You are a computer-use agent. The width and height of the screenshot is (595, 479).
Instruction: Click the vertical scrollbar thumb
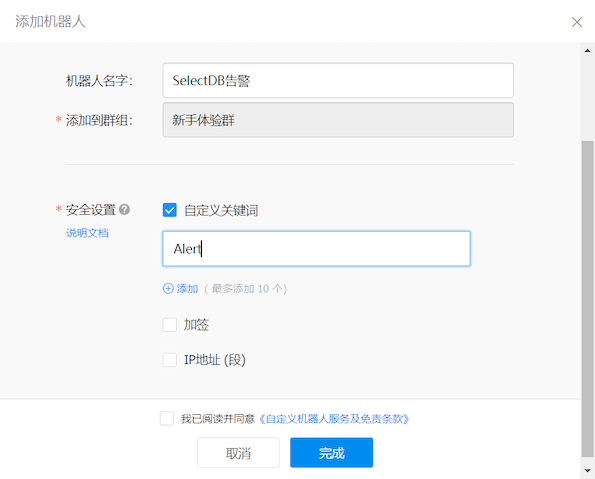[587, 299]
